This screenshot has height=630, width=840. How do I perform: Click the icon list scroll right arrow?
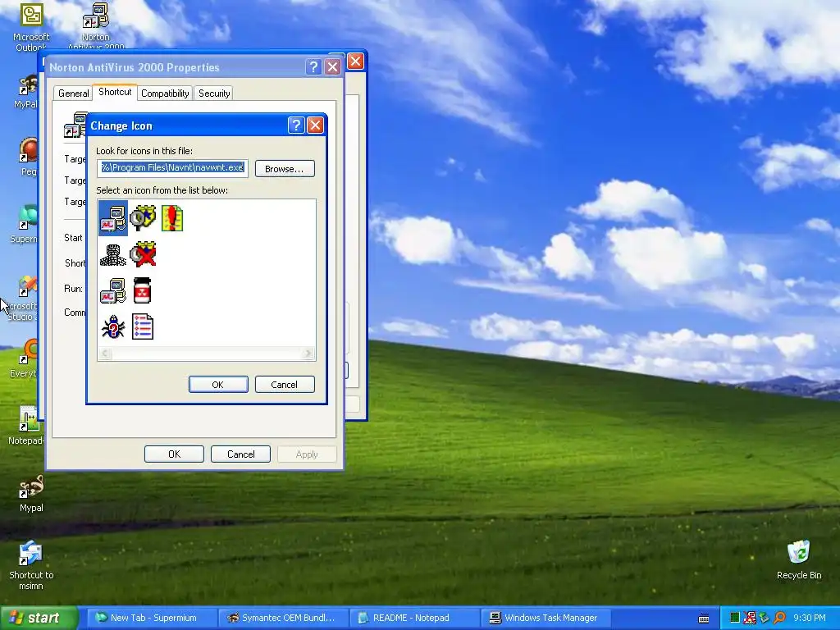click(x=308, y=353)
